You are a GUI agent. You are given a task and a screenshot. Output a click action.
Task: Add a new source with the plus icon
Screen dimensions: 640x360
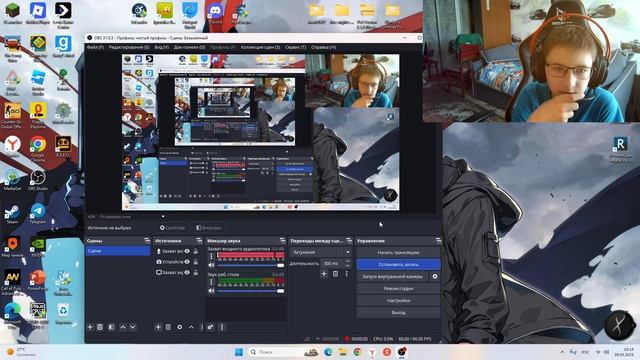click(x=158, y=327)
